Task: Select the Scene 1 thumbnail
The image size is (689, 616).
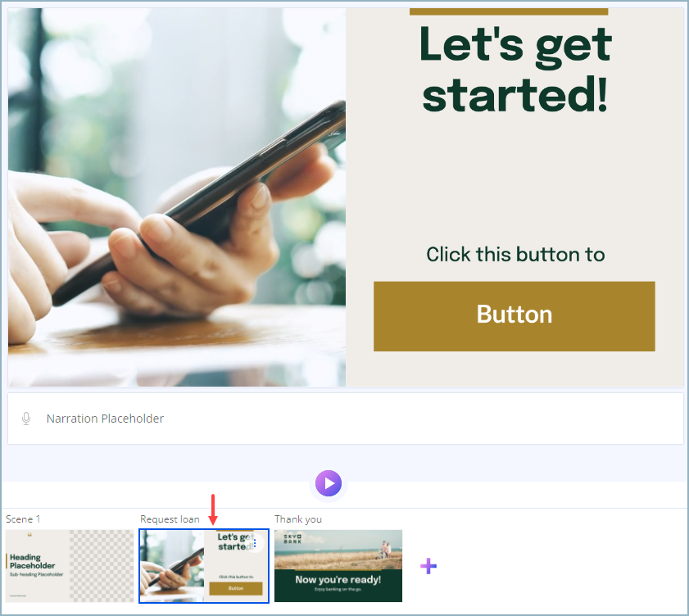Action: [x=70, y=566]
